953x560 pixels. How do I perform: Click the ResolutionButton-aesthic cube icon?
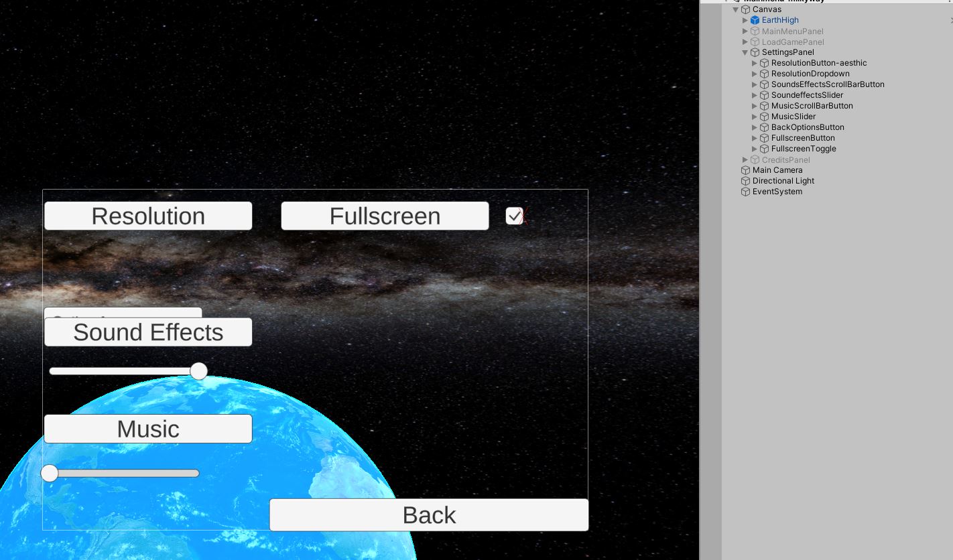coord(764,63)
